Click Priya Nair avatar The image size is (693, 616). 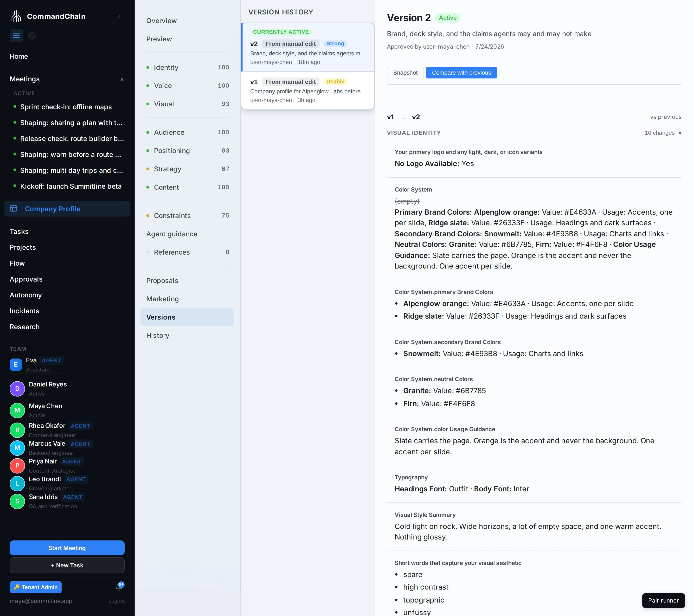[x=17, y=465]
